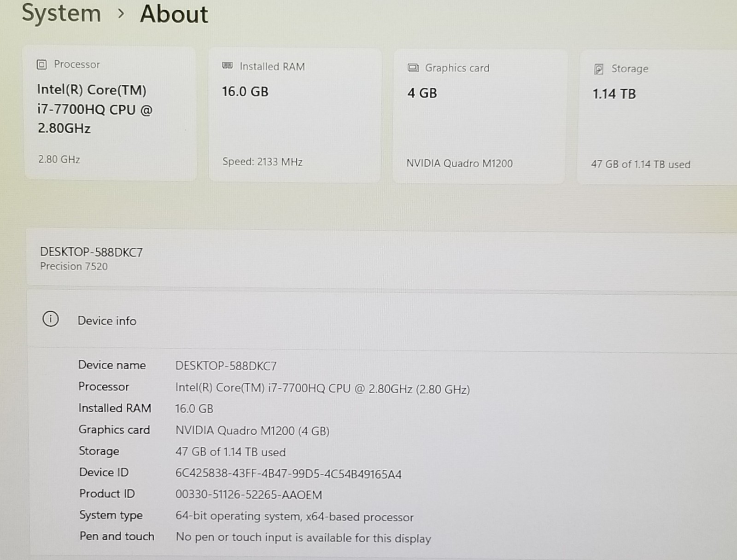Click 4 GB heading in graphics tile

coord(422,93)
